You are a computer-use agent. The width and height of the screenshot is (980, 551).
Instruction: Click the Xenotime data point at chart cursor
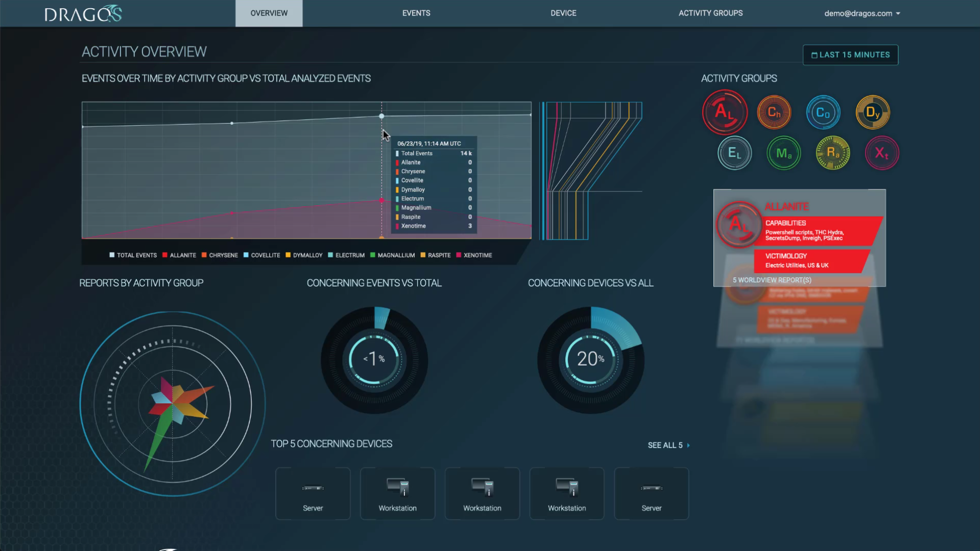[x=381, y=200]
